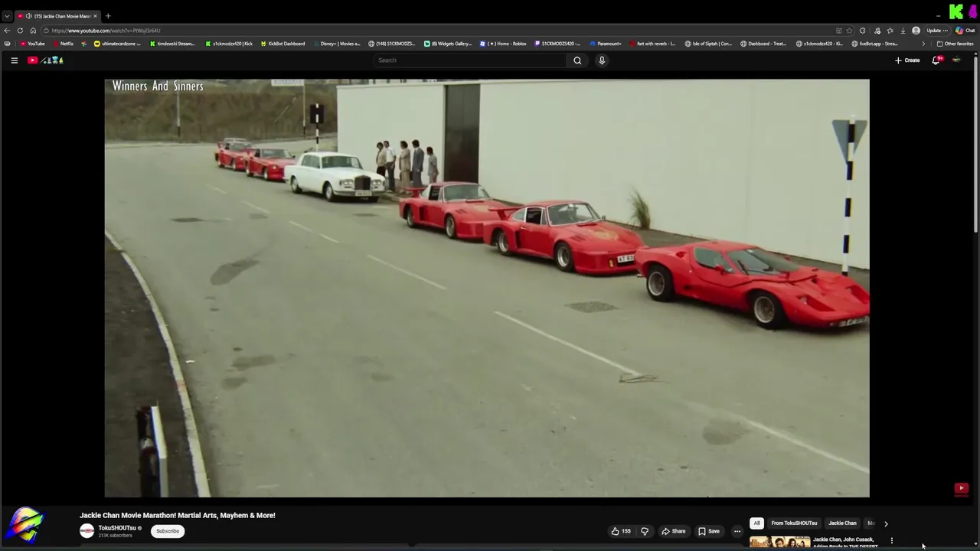
Task: Go to the browser home page
Action: 33,31
